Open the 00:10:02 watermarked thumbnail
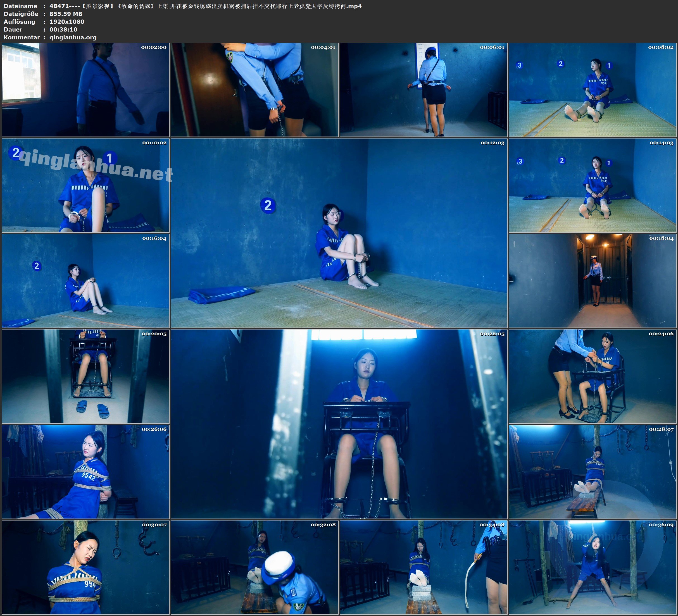 click(85, 185)
